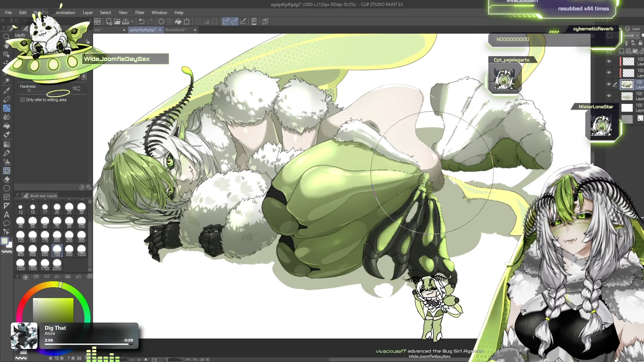The height and width of the screenshot is (362, 644).
Task: Expand the save options dropdown arrow
Action: coord(132,21)
